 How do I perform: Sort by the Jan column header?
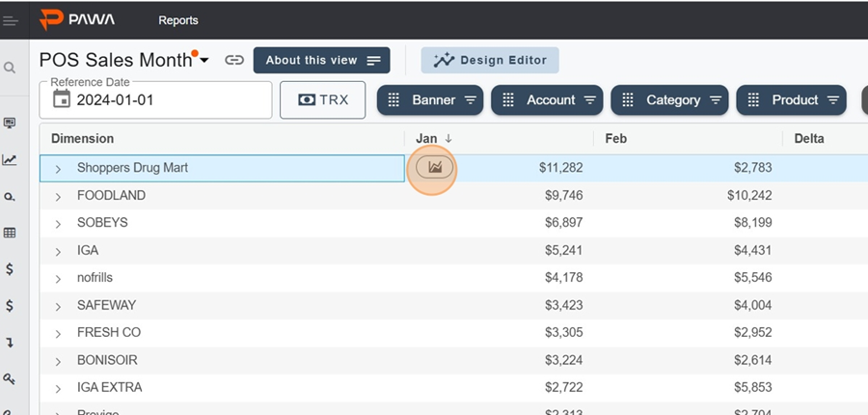click(426, 139)
